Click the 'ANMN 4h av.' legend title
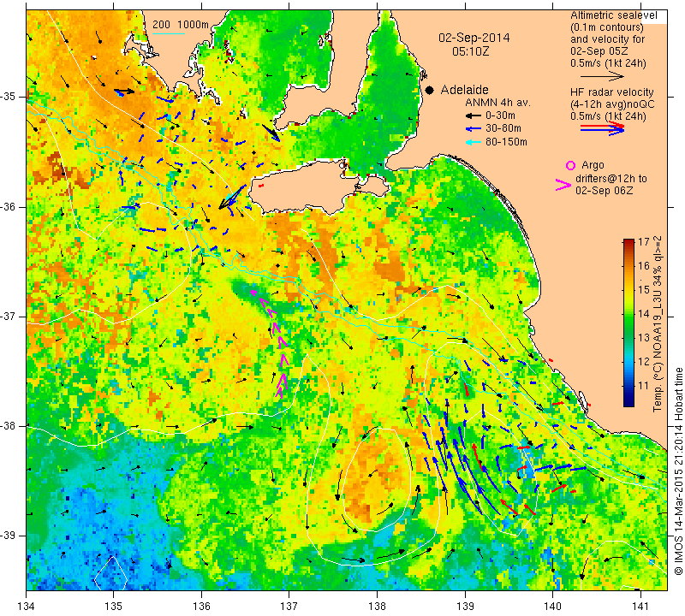 tap(497, 103)
